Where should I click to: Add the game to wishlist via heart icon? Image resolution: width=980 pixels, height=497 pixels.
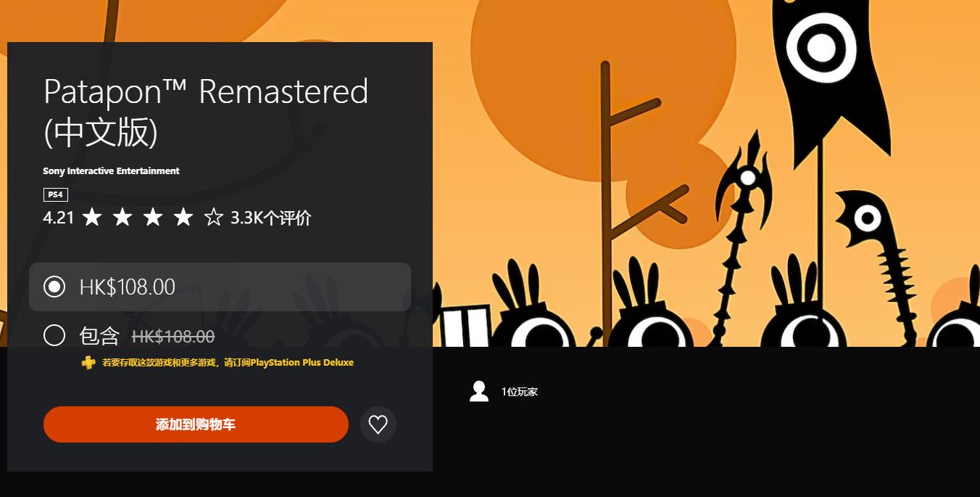pyautogui.click(x=378, y=424)
